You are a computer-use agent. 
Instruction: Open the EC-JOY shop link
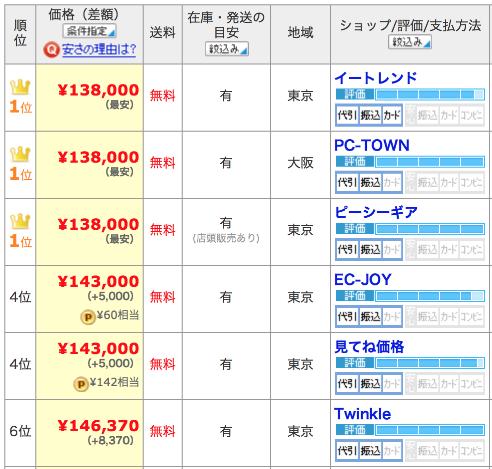point(363,280)
